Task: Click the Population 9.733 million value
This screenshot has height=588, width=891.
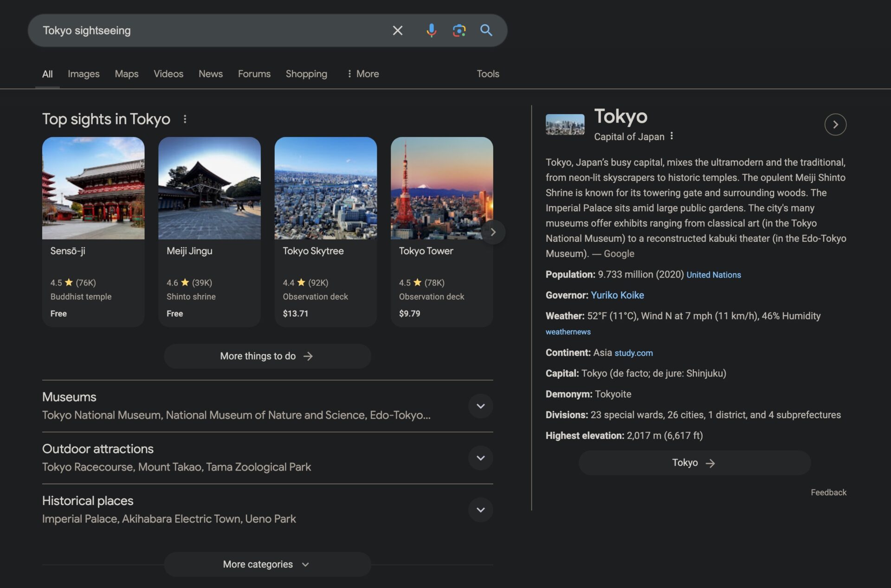Action: (x=640, y=275)
